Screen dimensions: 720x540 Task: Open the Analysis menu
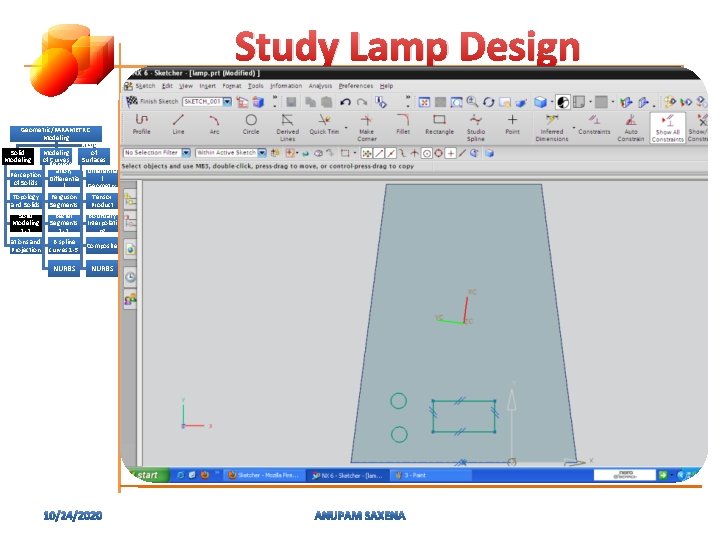(320, 86)
